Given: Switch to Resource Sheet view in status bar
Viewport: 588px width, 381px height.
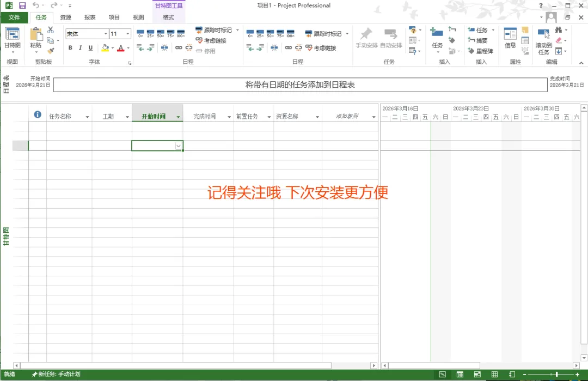Looking at the screenshot, I should pyautogui.click(x=494, y=374).
